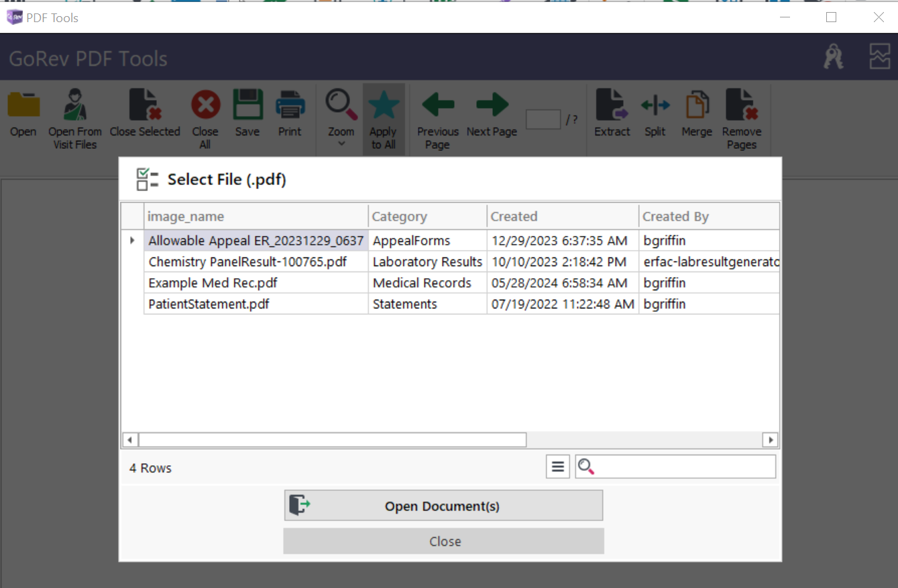Click the 12/29/2023 6:37:35 AM cell

563,241
